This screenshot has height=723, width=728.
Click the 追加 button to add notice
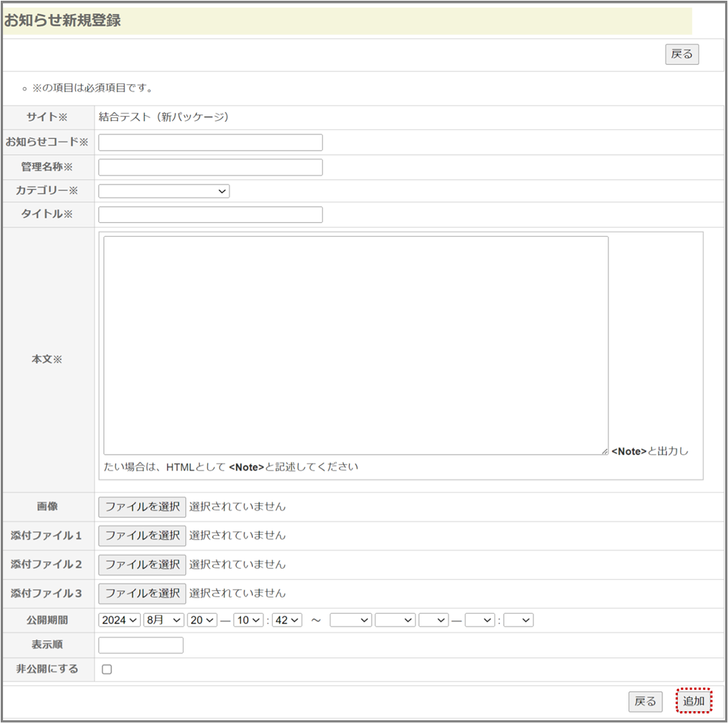click(693, 701)
